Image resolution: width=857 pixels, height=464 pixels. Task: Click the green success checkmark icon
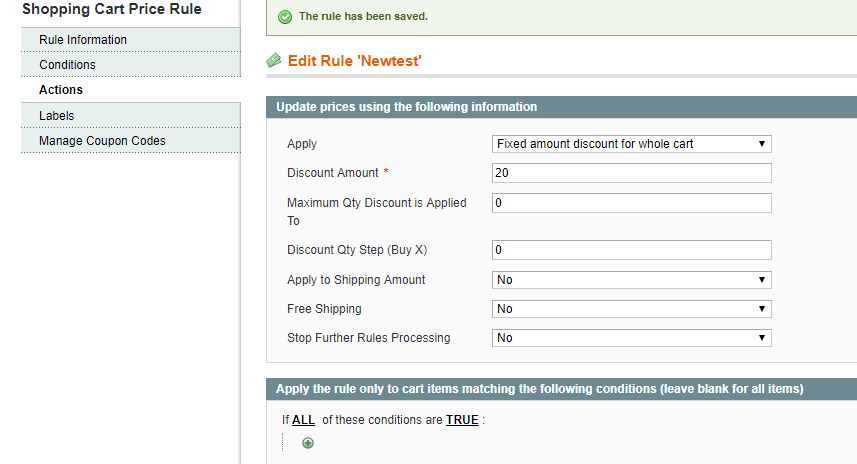[285, 17]
